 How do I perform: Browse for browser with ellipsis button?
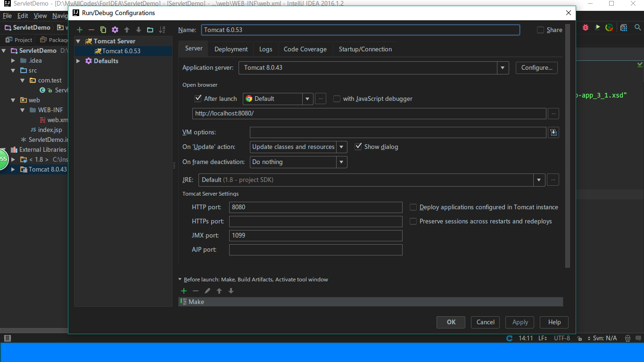pos(320,99)
